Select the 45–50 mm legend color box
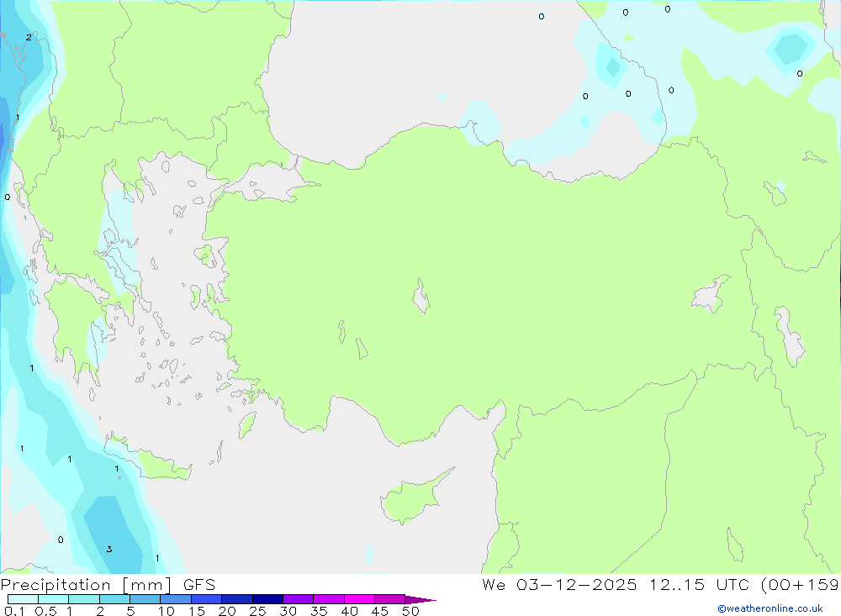The width and height of the screenshot is (841, 616). 389,599
